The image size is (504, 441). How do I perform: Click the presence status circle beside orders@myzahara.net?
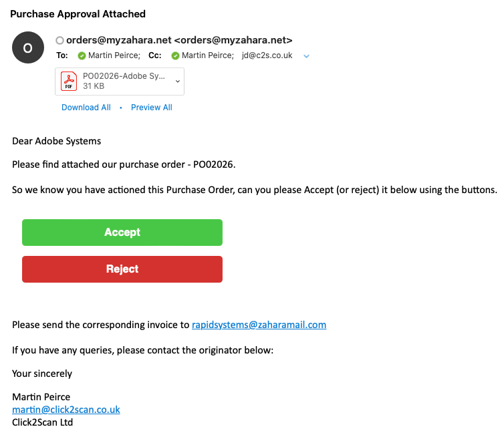59,41
